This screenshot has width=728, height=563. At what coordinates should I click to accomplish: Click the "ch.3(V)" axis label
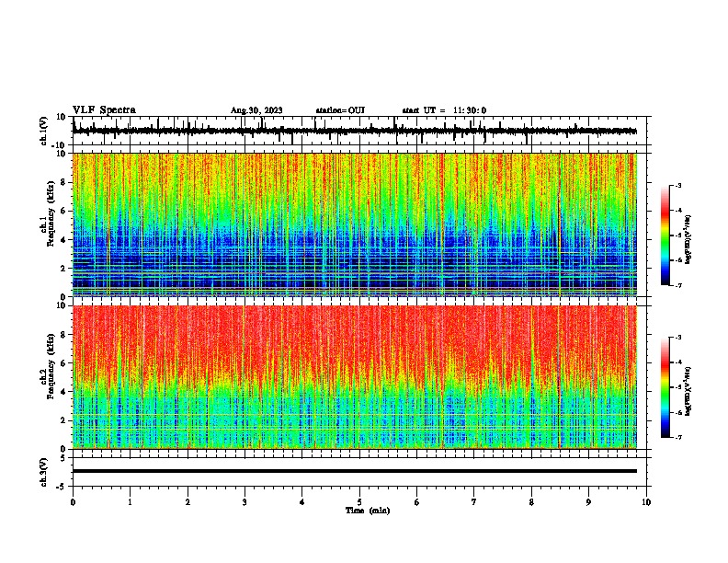tap(44, 472)
